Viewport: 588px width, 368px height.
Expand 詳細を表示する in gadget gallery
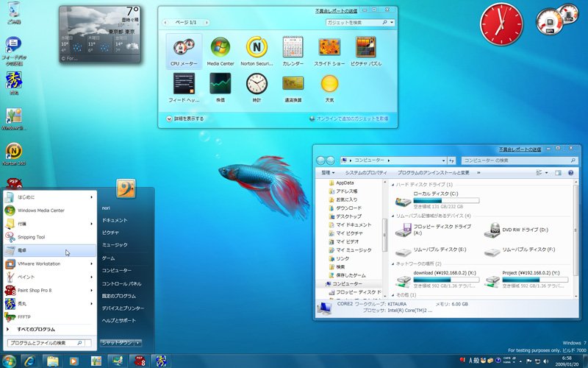click(x=185, y=118)
